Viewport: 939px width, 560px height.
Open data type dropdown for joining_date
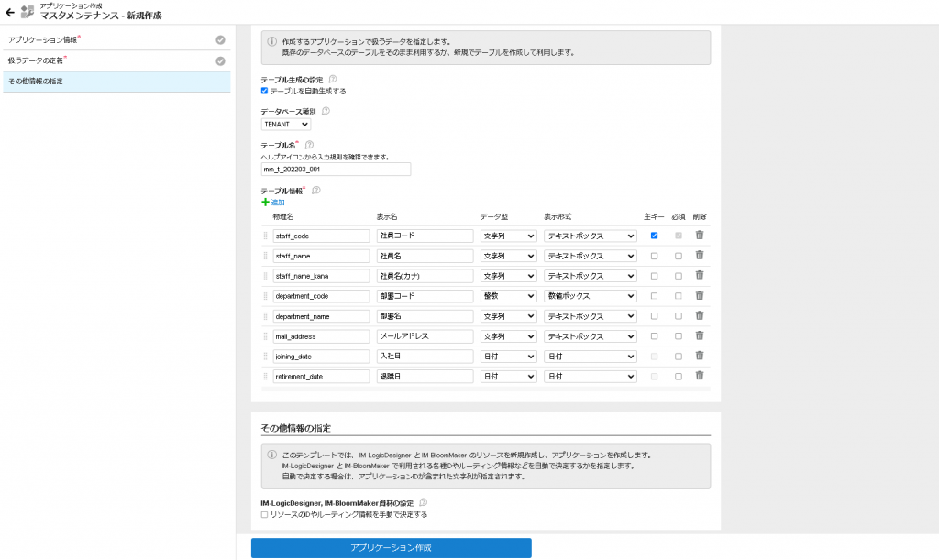click(x=508, y=356)
